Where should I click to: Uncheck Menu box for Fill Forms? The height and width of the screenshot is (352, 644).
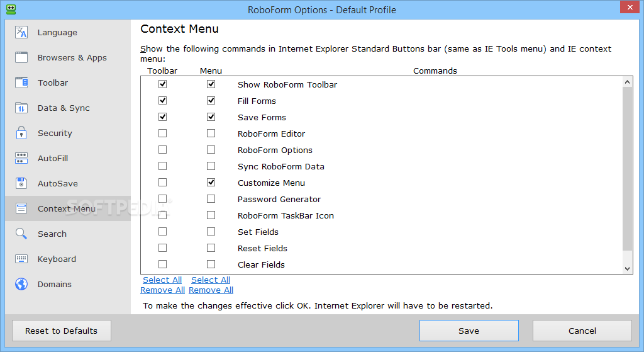[x=211, y=100]
